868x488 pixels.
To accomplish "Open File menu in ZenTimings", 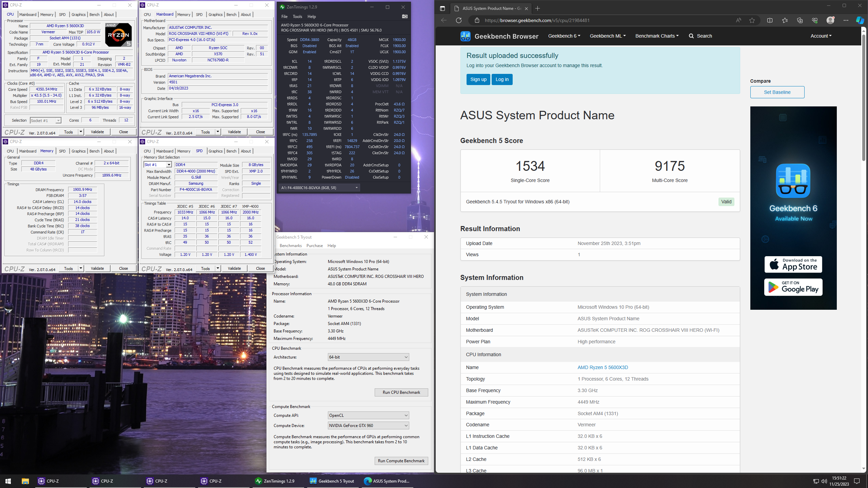I will (284, 16).
